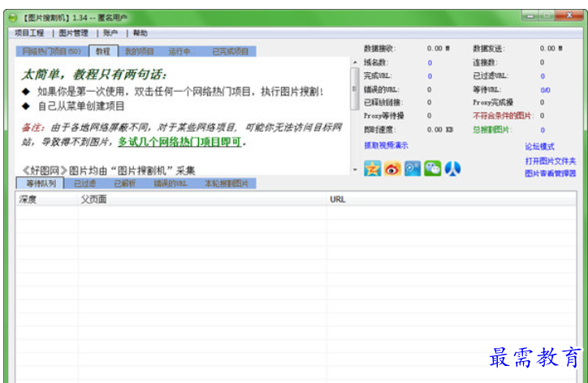Switch to the 我的项目 tab

coord(139,51)
